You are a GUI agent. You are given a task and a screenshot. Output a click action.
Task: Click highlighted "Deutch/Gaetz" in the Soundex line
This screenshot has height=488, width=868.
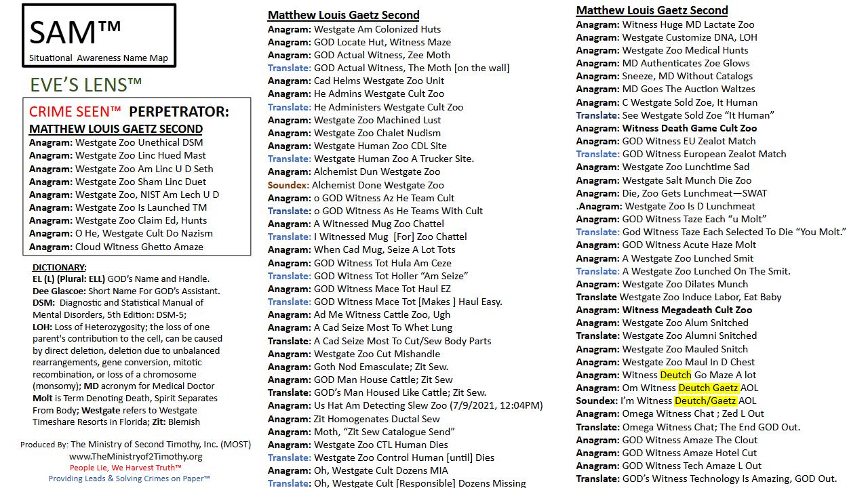(706, 401)
